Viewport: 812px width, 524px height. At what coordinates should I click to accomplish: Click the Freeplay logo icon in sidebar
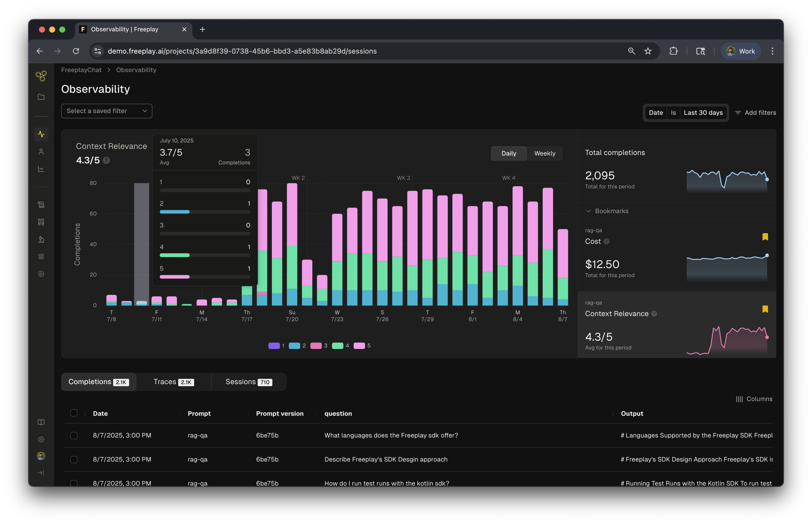[x=41, y=76]
